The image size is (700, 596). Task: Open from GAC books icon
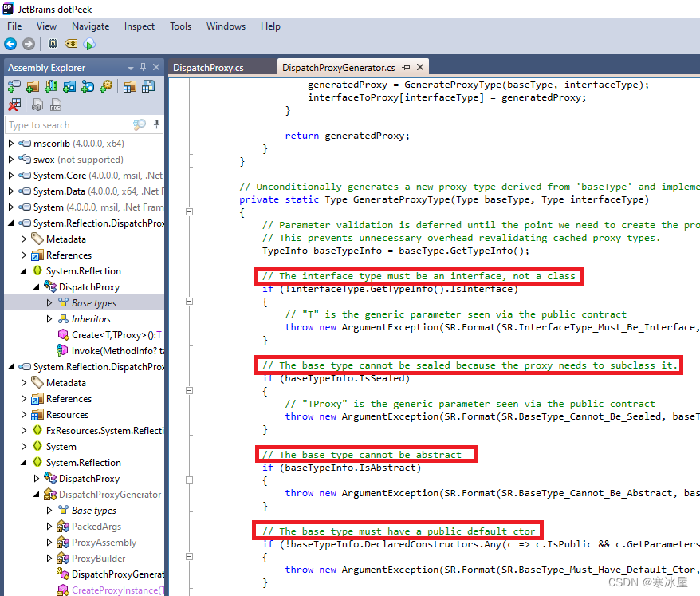[51, 86]
